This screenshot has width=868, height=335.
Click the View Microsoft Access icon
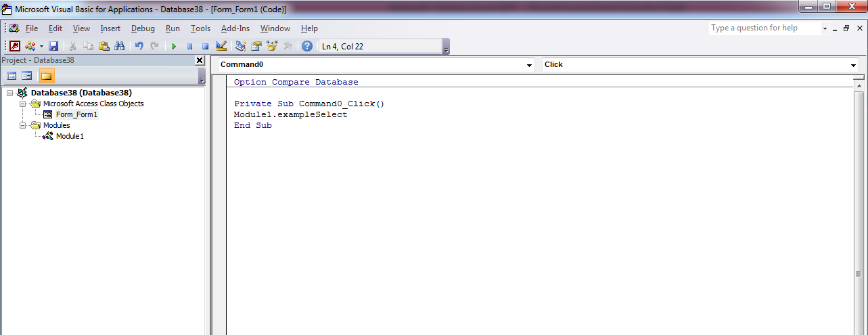[15, 46]
